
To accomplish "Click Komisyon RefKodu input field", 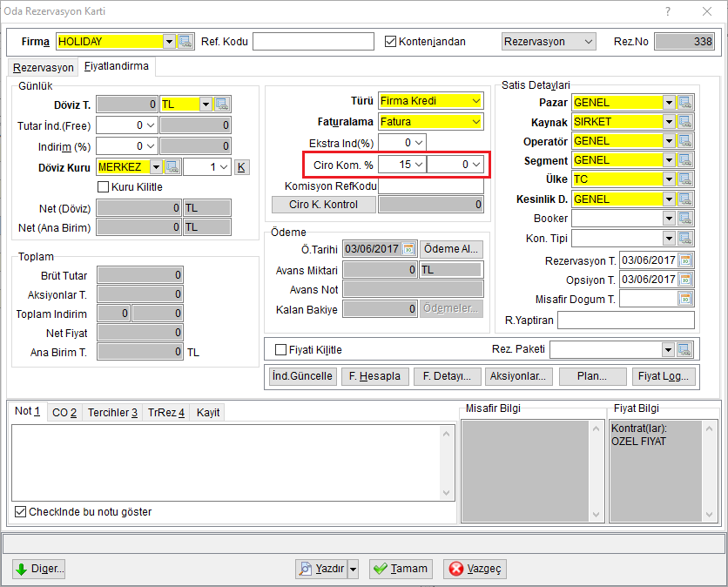I will [431, 186].
